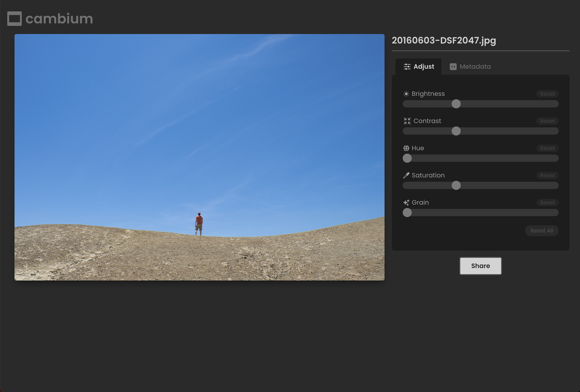Viewport: 580px width, 392px height.
Task: Reset the Grain adjustment
Action: pos(547,203)
